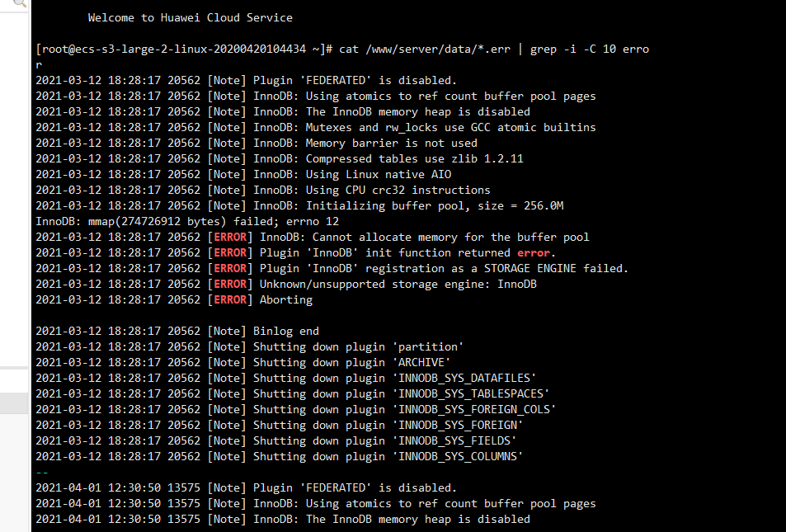
Task: Click the Shutting down plugin 'ARCHIVE' line
Action: click(243, 362)
